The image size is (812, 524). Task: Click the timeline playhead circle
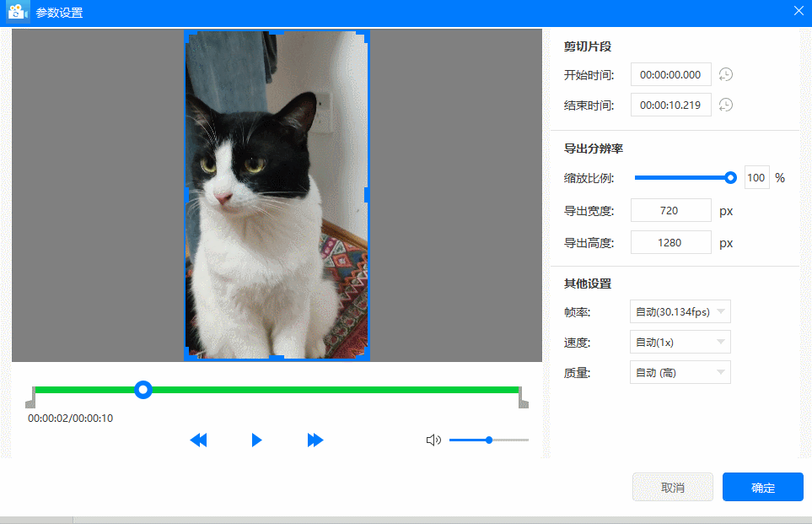[x=143, y=390]
